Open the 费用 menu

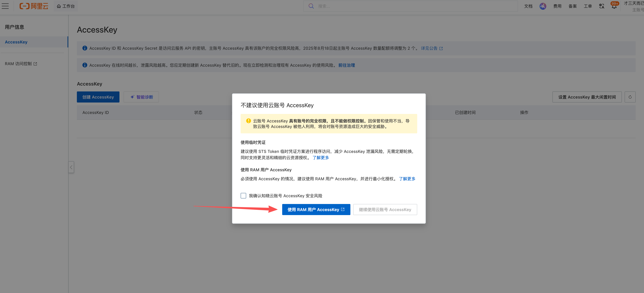point(557,6)
